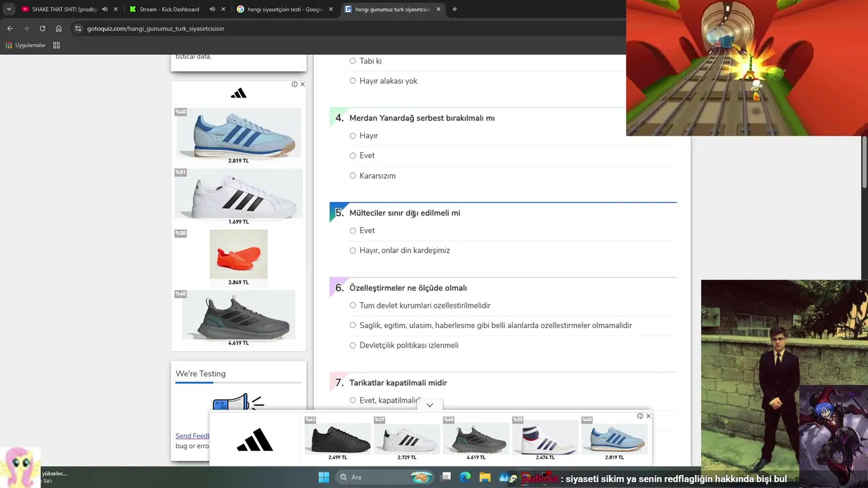The image size is (868, 488).
Task: Select 'Saglik, egitim, ulasim' privatization option
Action: [x=353, y=325]
